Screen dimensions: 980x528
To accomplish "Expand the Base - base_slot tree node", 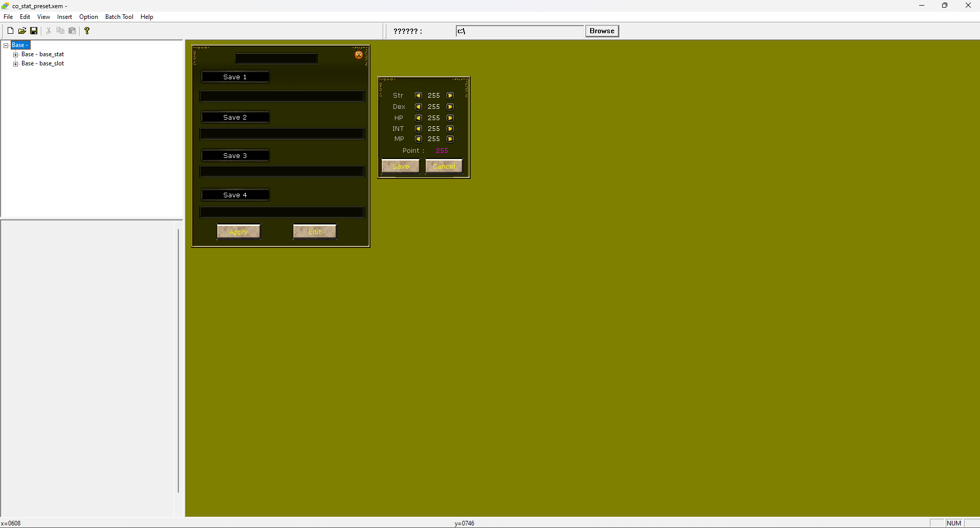I will pos(16,63).
